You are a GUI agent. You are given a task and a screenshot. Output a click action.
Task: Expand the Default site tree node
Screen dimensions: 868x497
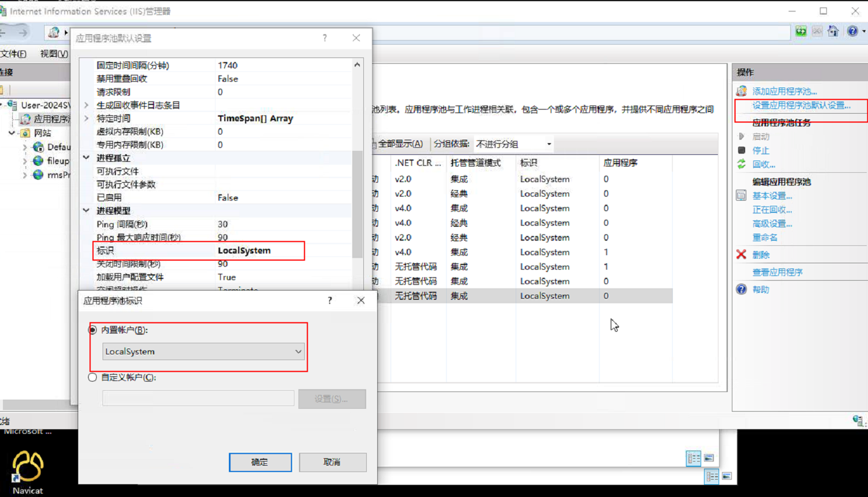[24, 147]
